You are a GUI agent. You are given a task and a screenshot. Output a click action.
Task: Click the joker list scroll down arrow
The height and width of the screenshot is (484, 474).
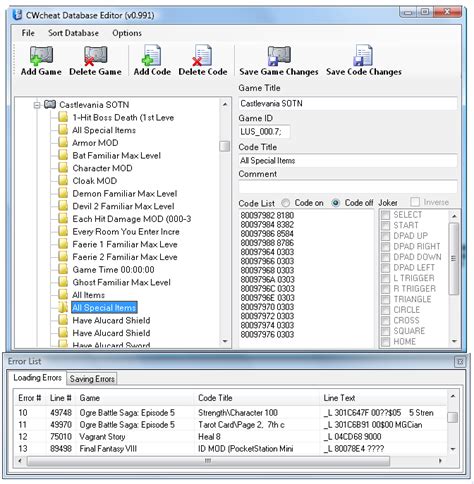tap(454, 341)
